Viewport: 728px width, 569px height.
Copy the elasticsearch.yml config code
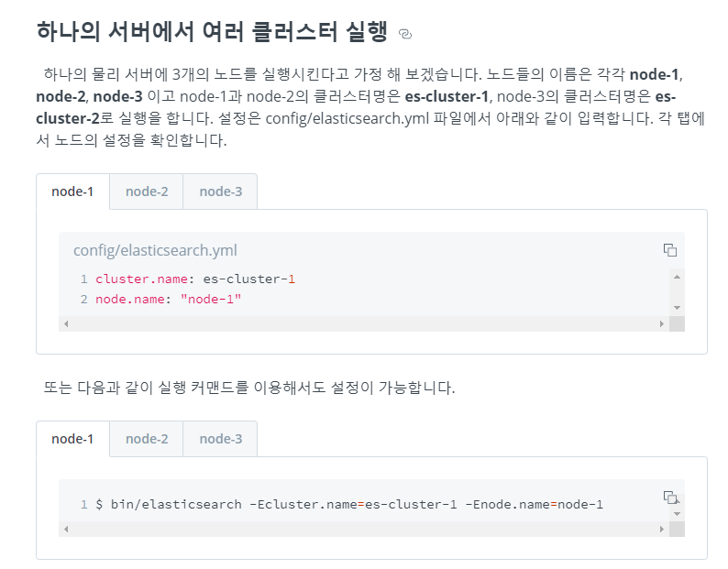coord(670,250)
